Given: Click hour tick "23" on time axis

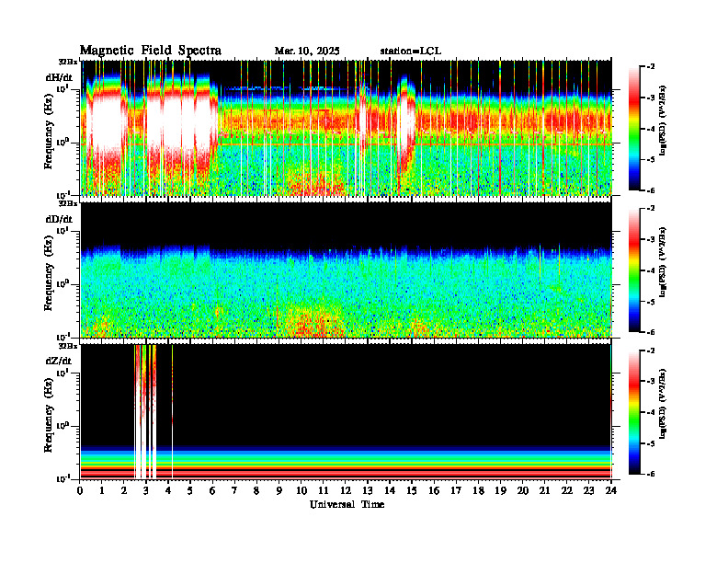Looking at the screenshot, I should [x=588, y=491].
